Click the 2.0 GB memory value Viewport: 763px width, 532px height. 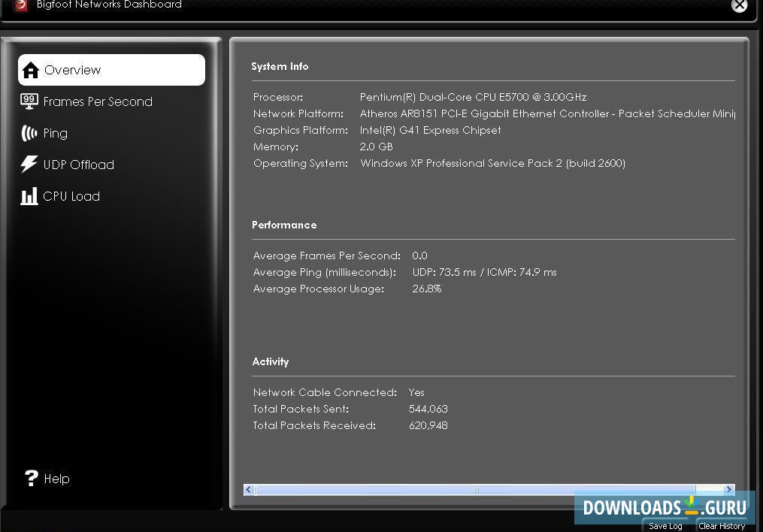tap(376, 147)
